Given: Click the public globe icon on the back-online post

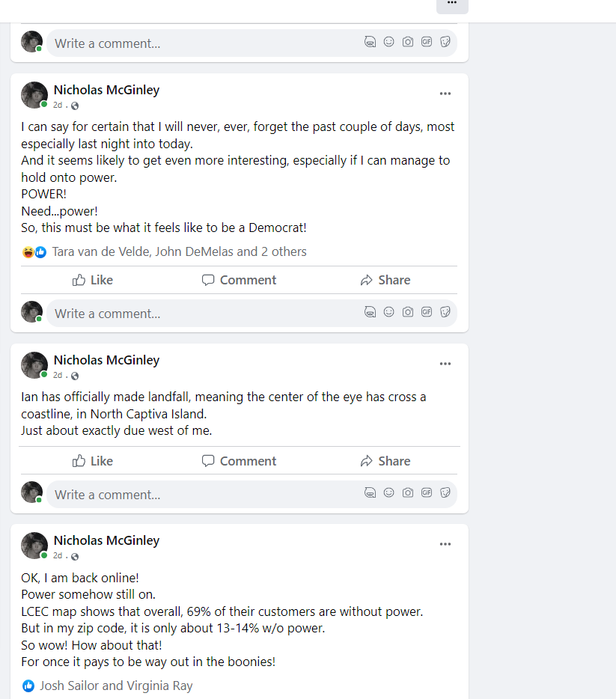Looking at the screenshot, I should (x=75, y=557).
